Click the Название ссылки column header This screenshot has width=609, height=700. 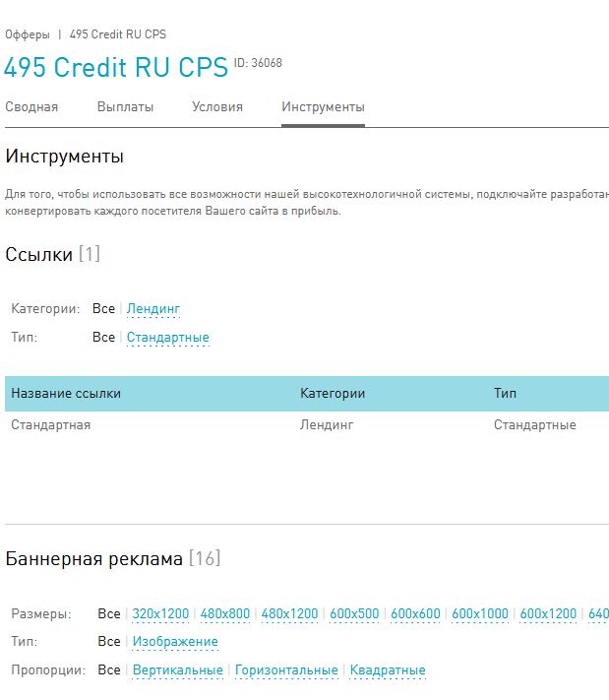pyautogui.click(x=66, y=394)
